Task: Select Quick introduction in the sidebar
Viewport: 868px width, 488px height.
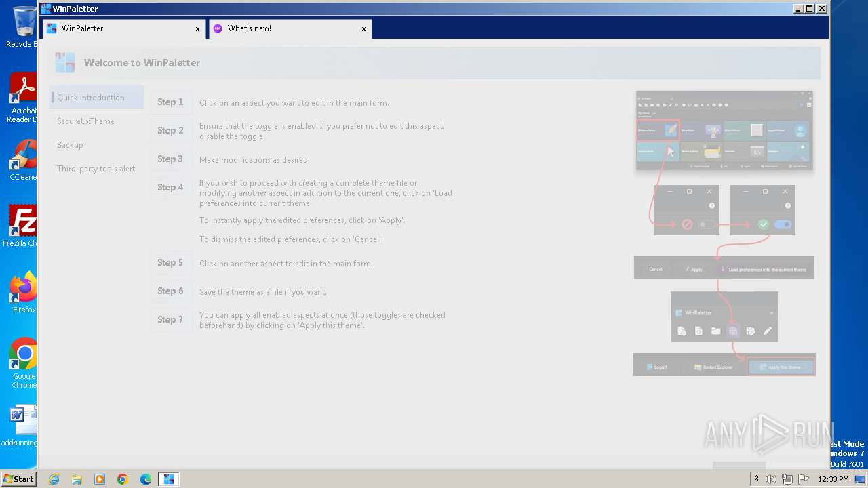Action: coord(96,97)
